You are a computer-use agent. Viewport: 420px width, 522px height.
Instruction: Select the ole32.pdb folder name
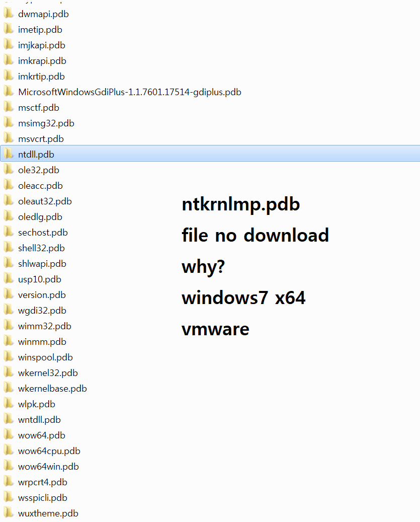pyautogui.click(x=39, y=170)
